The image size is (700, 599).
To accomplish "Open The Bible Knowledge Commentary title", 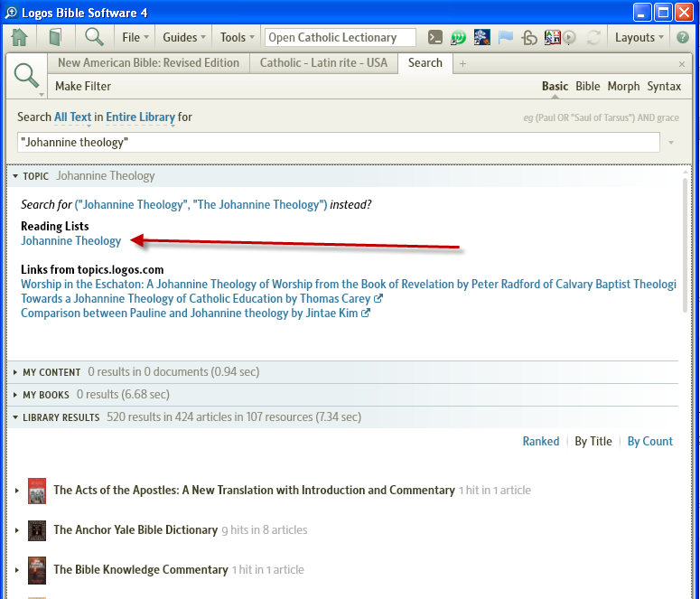I will tap(141, 569).
